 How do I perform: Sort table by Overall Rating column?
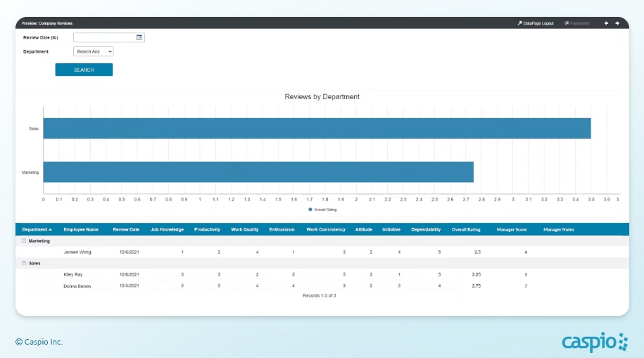(x=466, y=229)
